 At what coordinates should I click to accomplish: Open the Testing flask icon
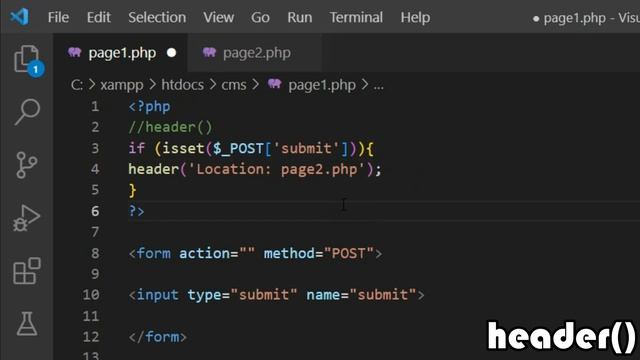pos(27,324)
